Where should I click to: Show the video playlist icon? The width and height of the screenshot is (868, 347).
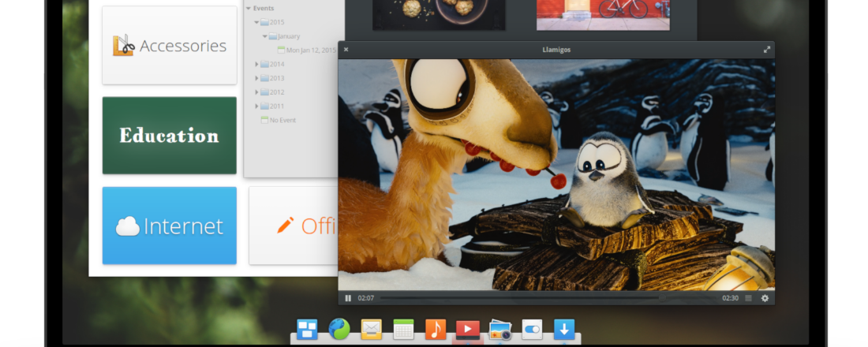748,298
